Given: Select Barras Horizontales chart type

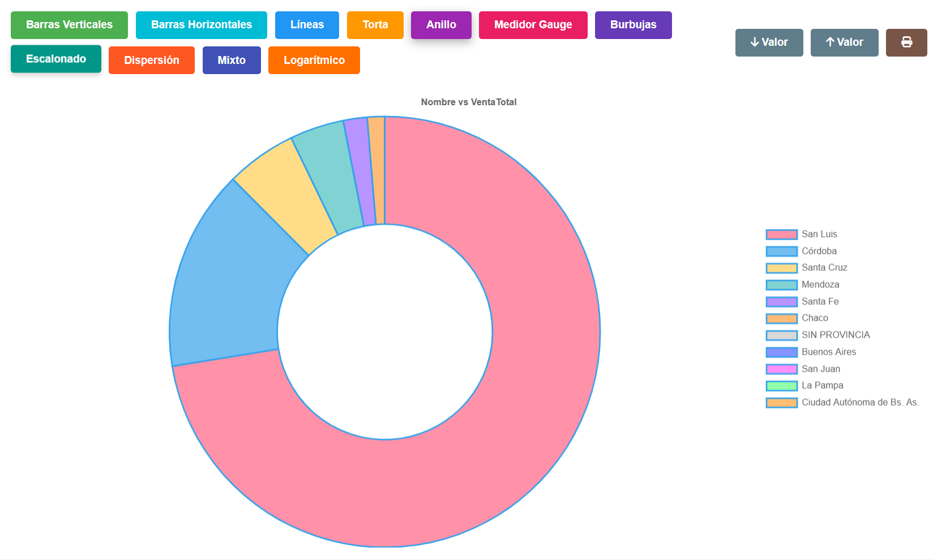Looking at the screenshot, I should (x=201, y=25).
